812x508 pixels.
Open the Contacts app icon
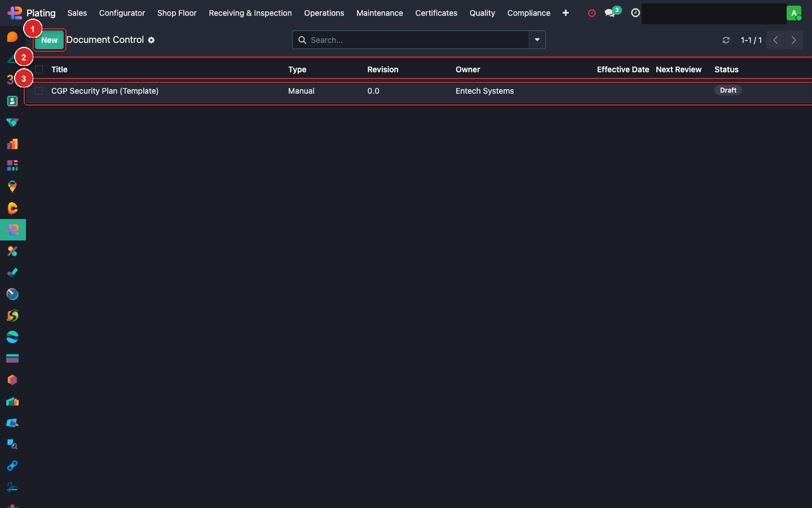pos(12,101)
